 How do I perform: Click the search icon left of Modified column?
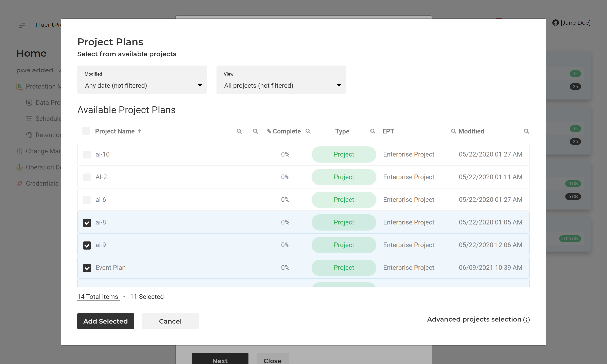453,131
